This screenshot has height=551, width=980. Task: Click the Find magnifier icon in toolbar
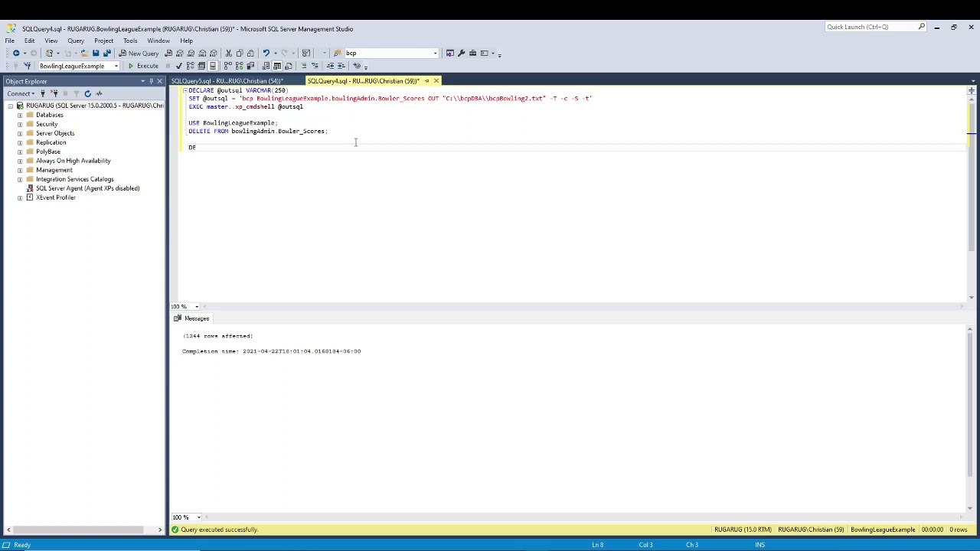[x=337, y=53]
